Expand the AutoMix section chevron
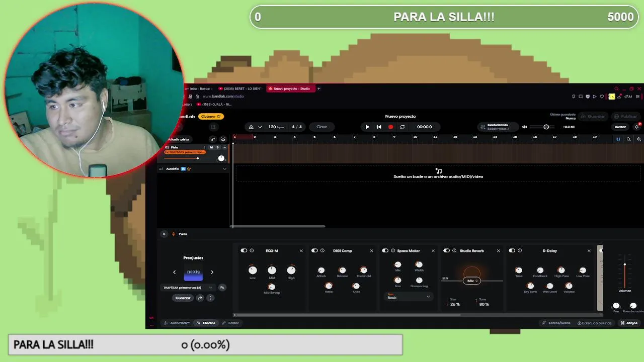 [x=224, y=169]
